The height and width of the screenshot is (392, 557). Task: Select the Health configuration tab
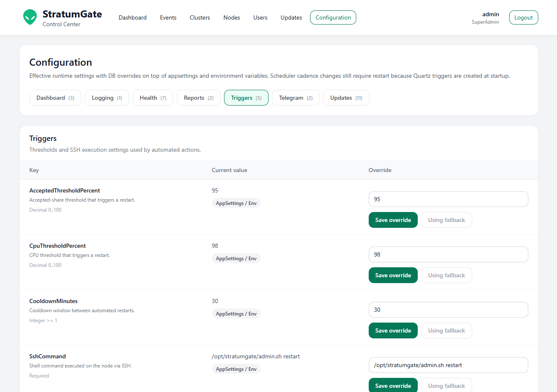click(153, 98)
